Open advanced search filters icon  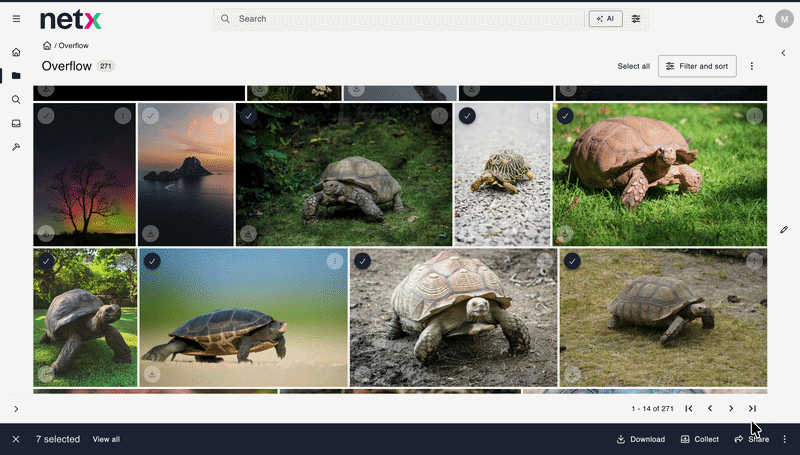click(636, 19)
